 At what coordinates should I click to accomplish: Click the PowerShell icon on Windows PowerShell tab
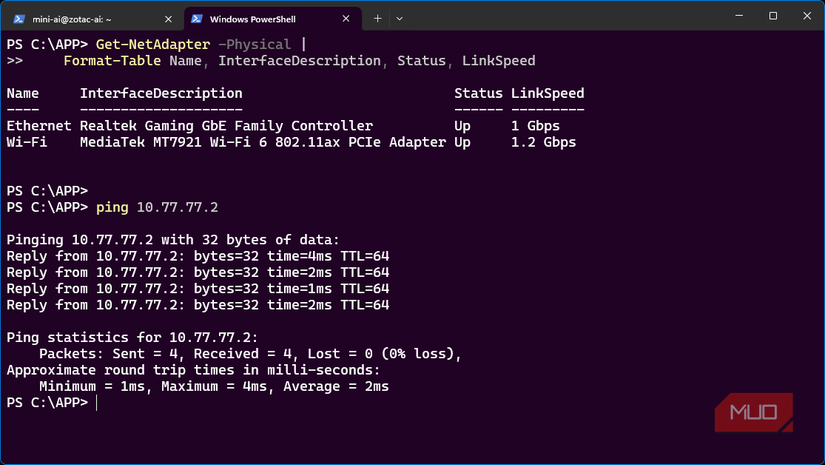[197, 19]
